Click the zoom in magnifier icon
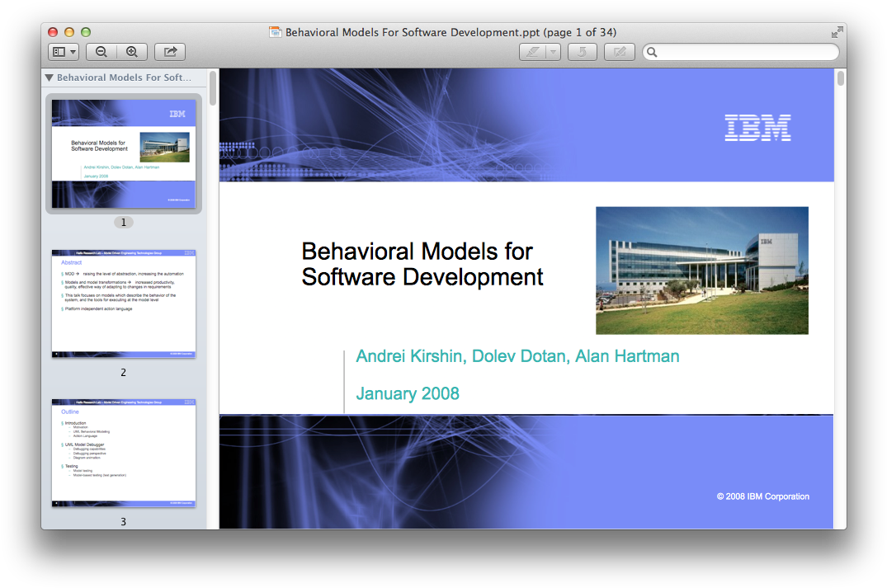887x588 pixels. click(x=132, y=52)
